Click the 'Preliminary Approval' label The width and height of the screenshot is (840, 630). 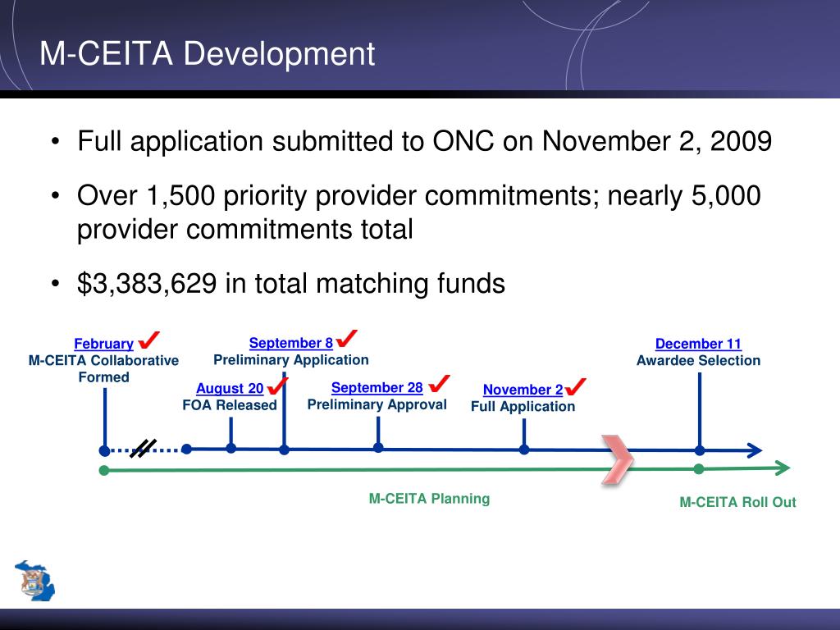pos(377,404)
